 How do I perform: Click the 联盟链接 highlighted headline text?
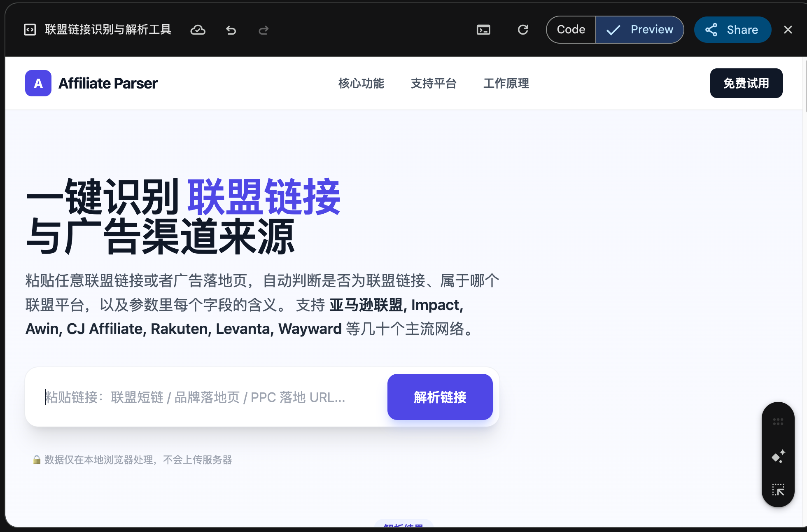click(x=264, y=197)
